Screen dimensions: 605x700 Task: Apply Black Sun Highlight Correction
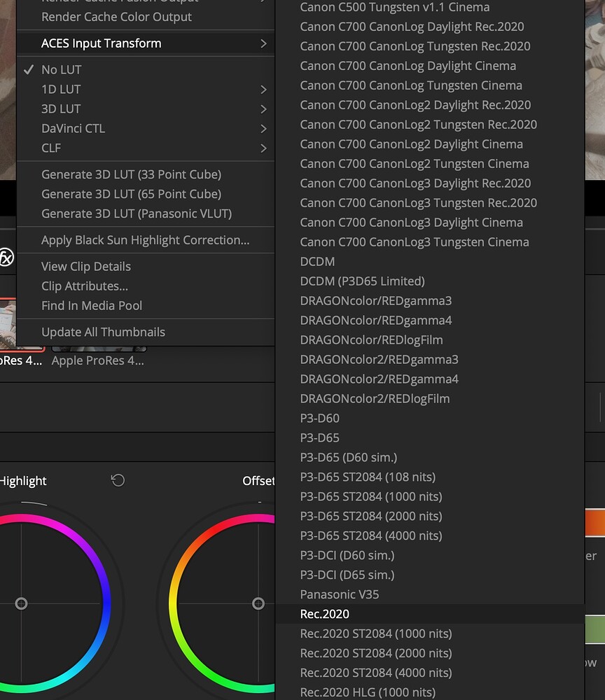click(x=145, y=240)
